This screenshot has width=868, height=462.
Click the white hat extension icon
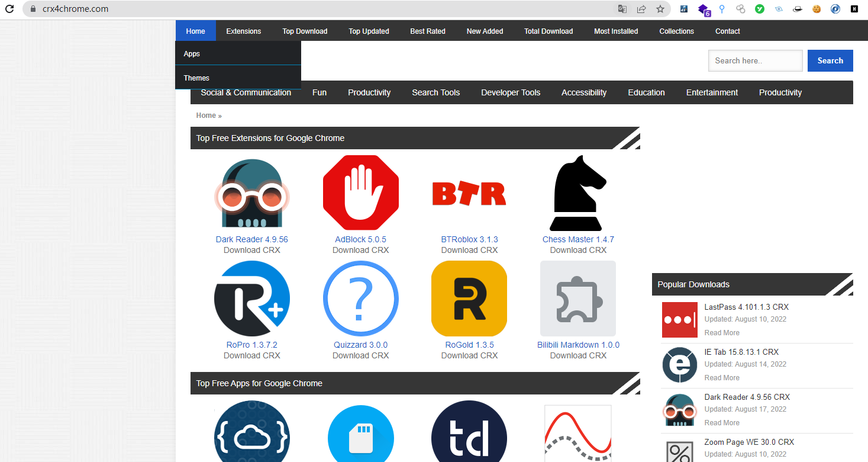[798, 9]
